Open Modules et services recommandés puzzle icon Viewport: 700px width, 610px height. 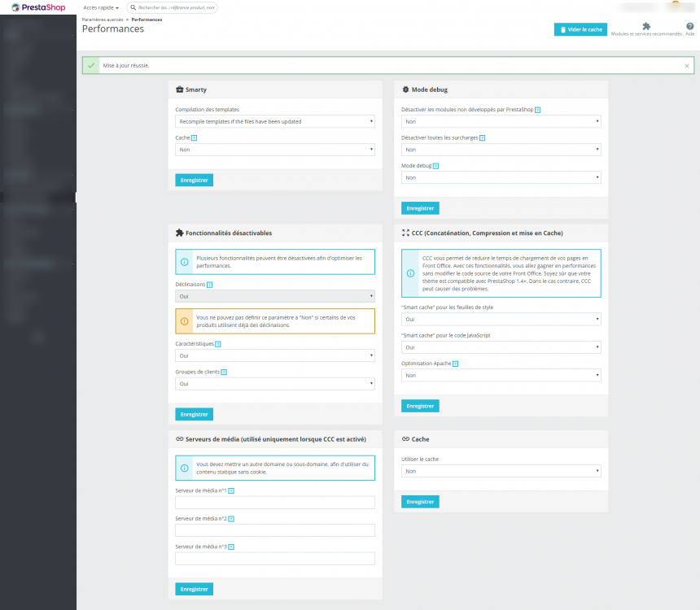pos(646,26)
